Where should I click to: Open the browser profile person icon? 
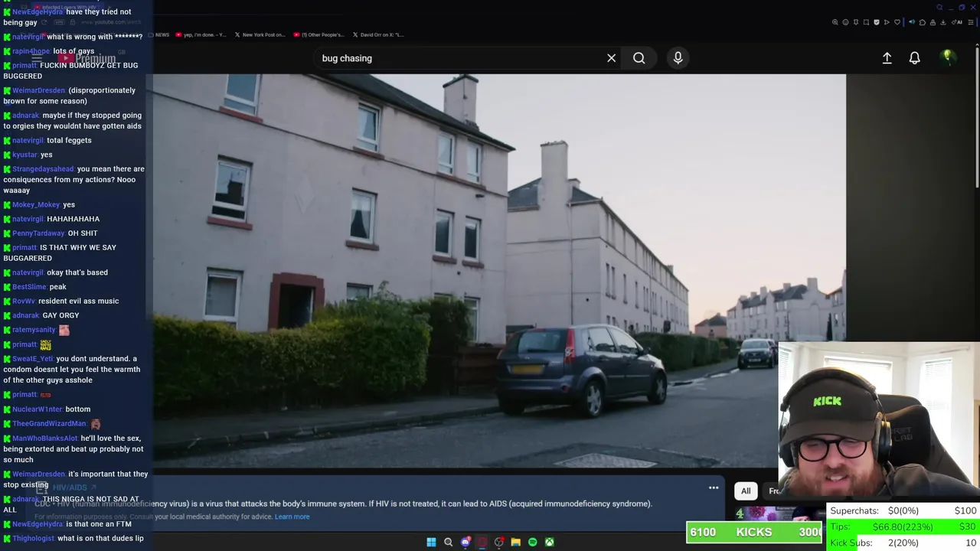[933, 22]
